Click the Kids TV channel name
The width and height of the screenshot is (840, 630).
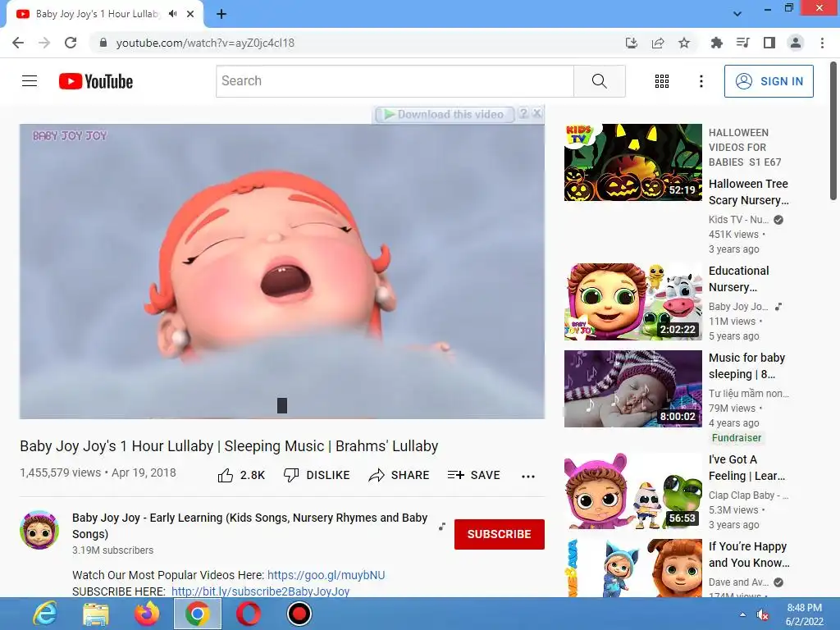739,220
